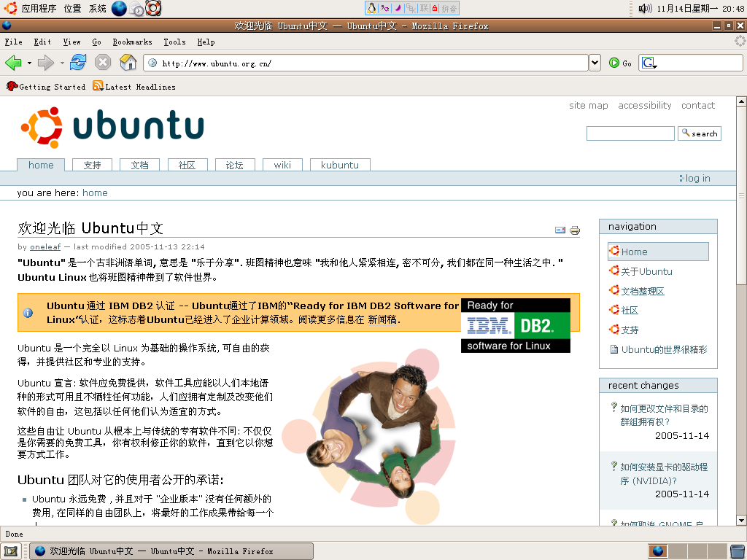Click the grayed Stop loading button

[x=103, y=63]
